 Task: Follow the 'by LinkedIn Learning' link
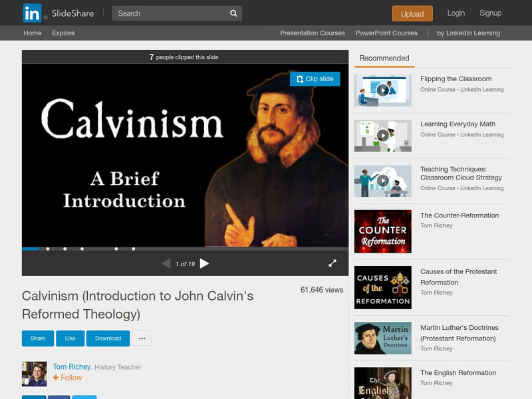point(468,33)
